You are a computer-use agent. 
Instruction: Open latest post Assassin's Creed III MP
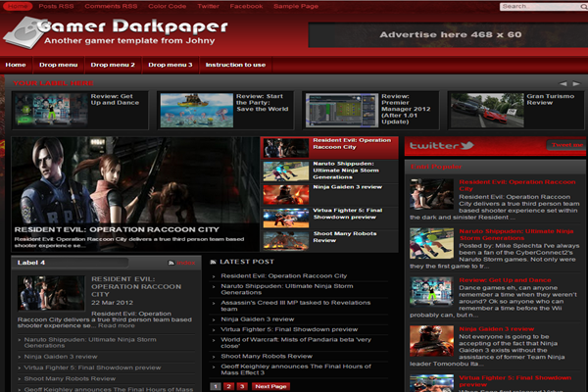tap(296, 306)
